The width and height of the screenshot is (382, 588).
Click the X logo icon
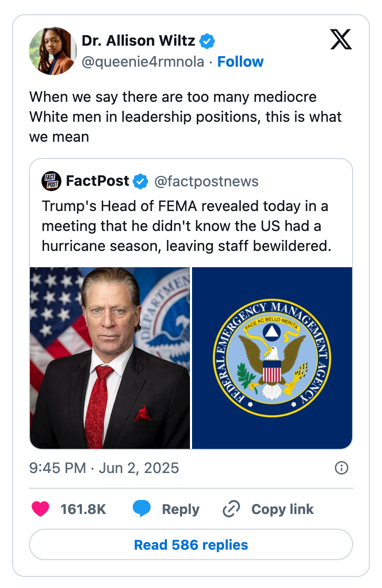[x=341, y=40]
